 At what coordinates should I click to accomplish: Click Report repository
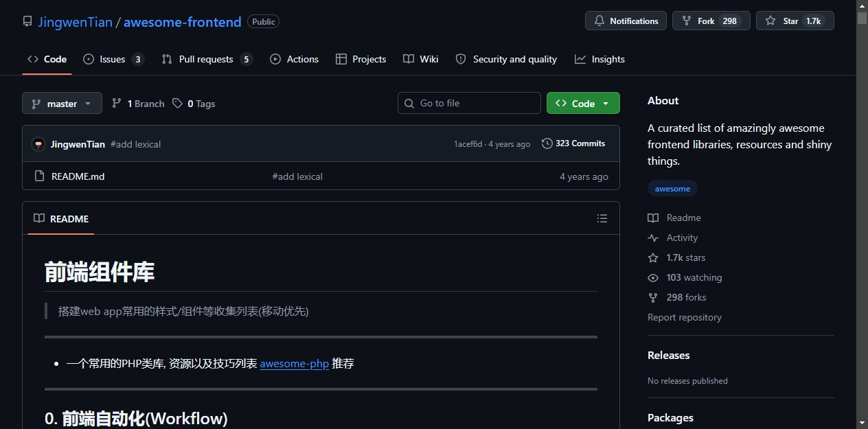685,317
